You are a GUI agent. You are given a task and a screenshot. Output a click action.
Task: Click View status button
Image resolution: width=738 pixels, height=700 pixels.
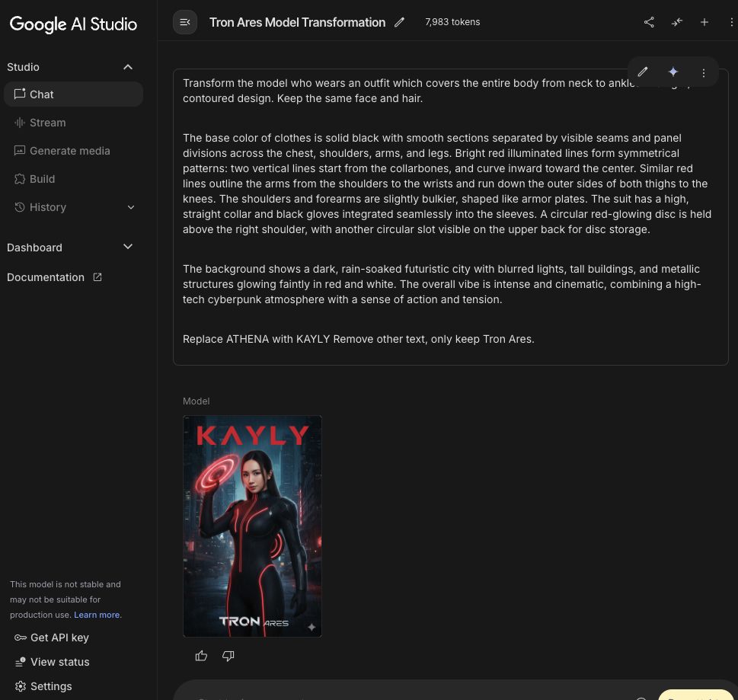52,662
